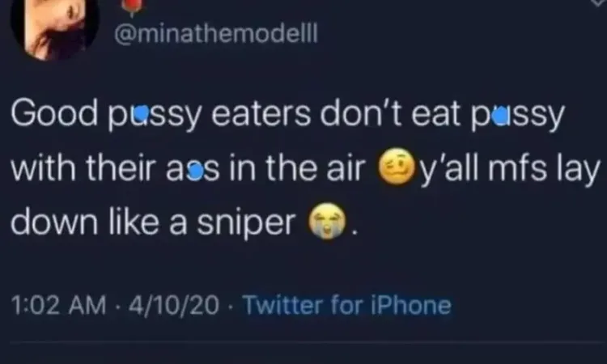Click the woozy face emoji
The image size is (607, 364).
click(x=397, y=167)
